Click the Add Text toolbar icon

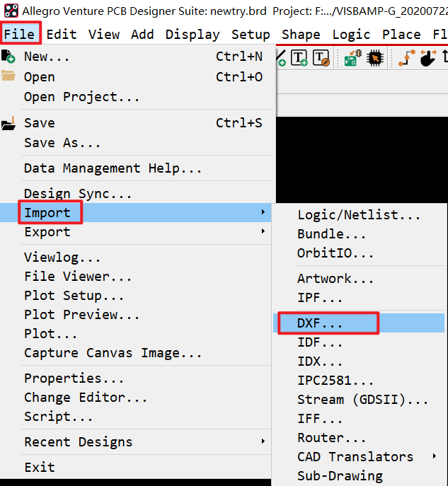pos(299,59)
